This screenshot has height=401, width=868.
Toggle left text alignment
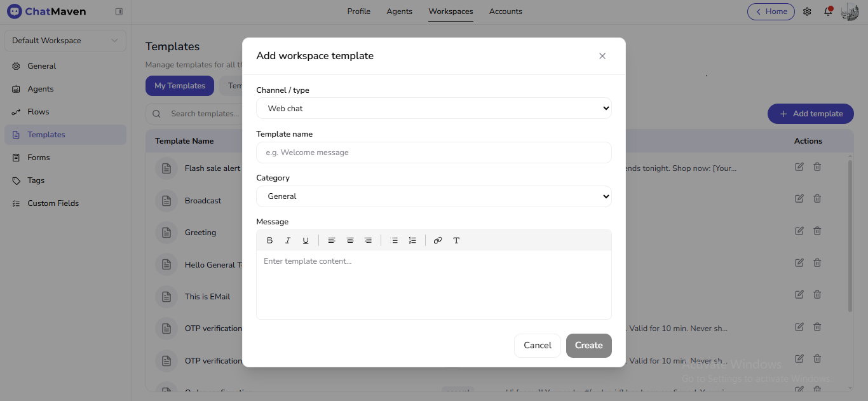(332, 240)
